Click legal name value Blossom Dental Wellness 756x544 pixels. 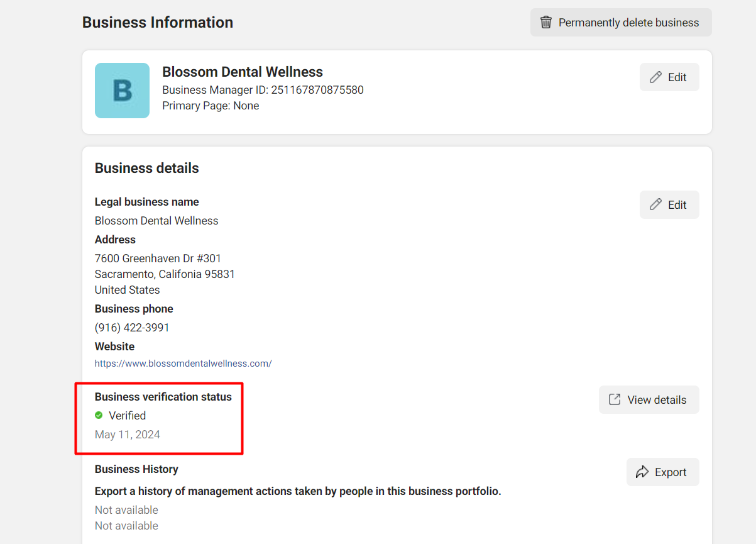[156, 221]
